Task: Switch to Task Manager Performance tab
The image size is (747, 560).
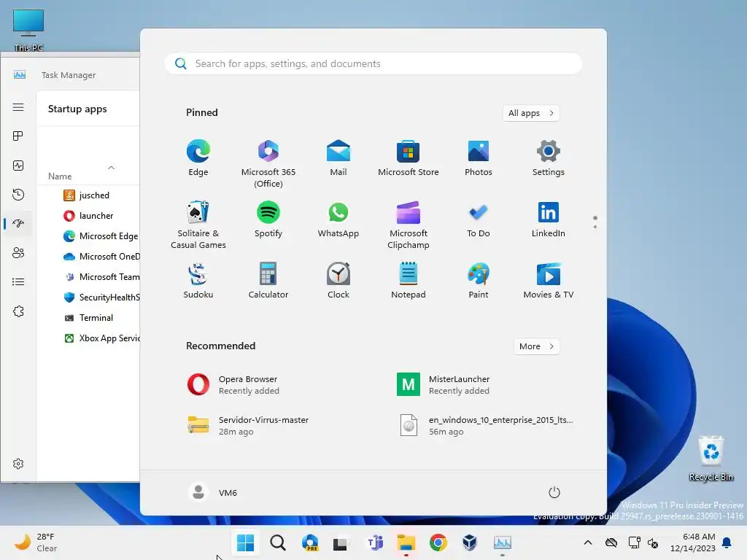Action: pyautogui.click(x=18, y=166)
